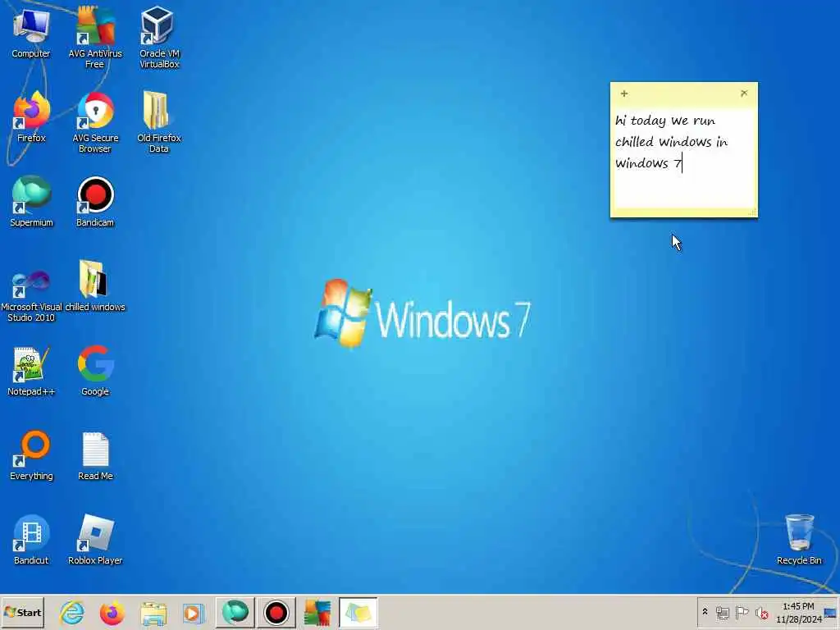Click the Bandicut desktop shortcut
This screenshot has width=840, height=630.
[31, 540]
